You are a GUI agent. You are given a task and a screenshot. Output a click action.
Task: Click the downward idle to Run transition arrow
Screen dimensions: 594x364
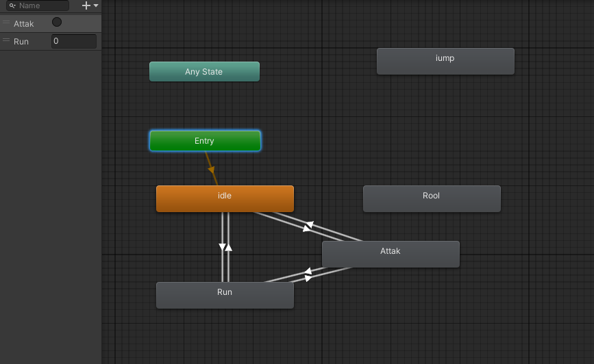pyautogui.click(x=222, y=246)
